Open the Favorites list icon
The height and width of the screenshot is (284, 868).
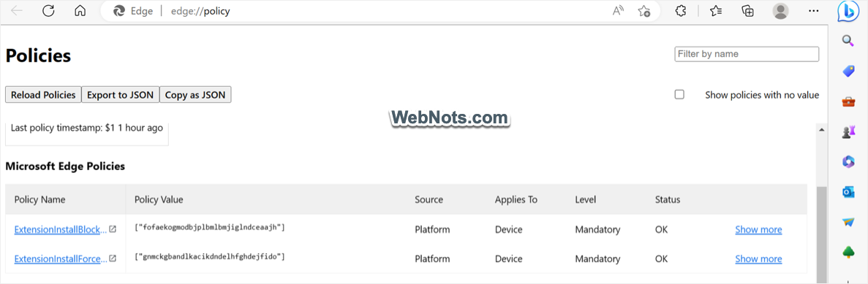pyautogui.click(x=716, y=11)
